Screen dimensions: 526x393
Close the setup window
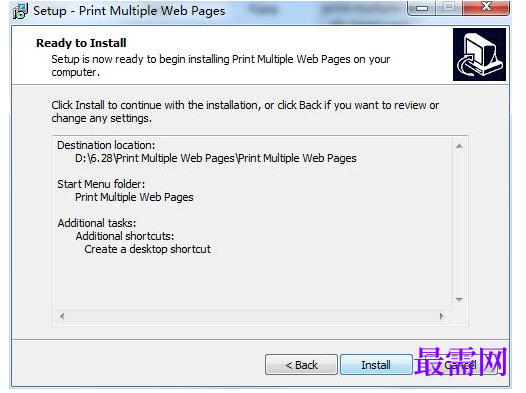click(x=486, y=8)
